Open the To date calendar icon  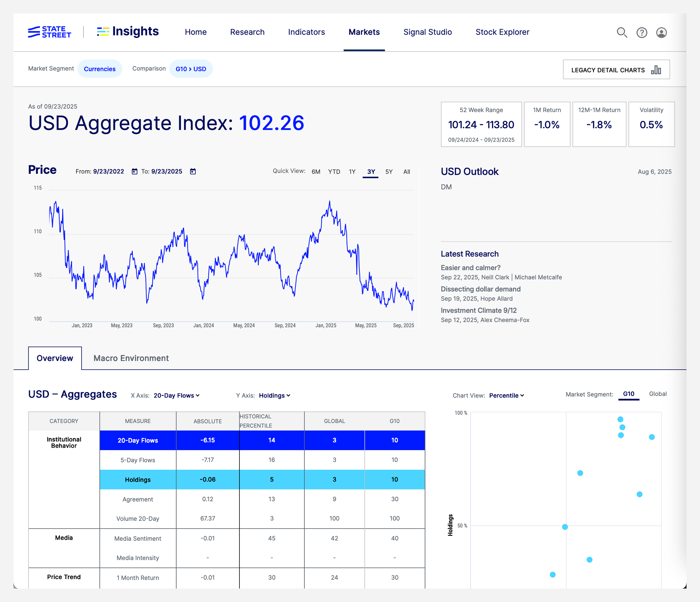(193, 172)
